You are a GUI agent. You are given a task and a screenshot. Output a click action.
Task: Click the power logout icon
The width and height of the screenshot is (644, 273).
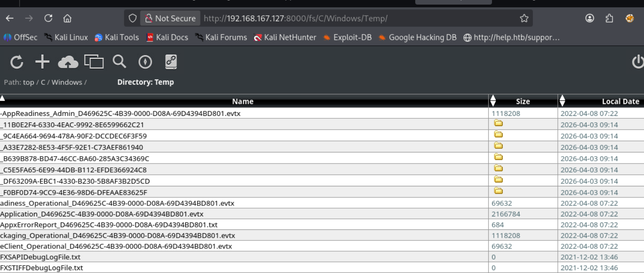tap(638, 62)
